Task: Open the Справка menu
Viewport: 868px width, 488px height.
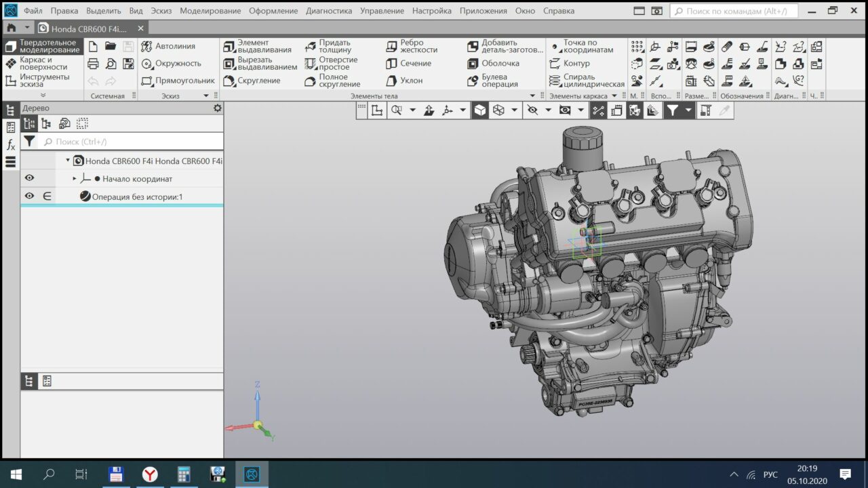Action: tap(559, 11)
